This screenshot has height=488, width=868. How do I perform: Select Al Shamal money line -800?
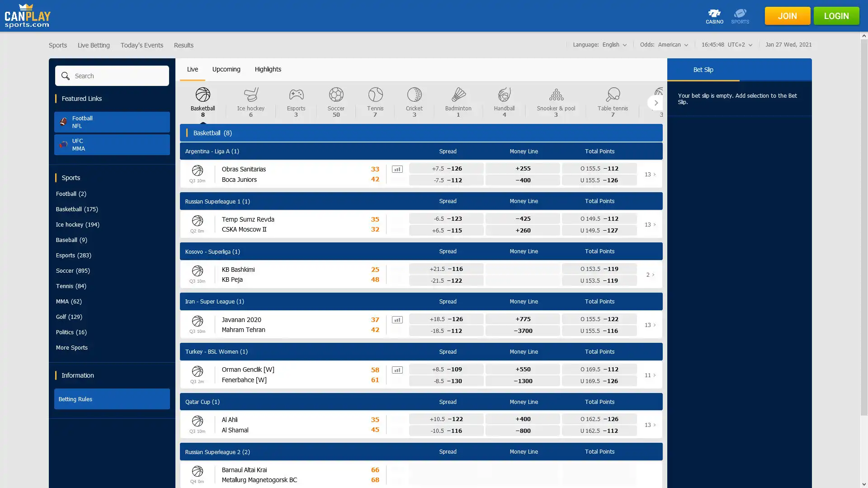tap(523, 431)
